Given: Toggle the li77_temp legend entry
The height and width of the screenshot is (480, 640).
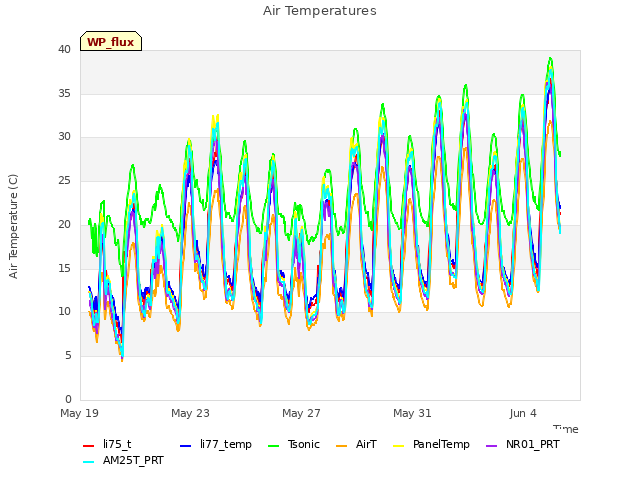Looking at the screenshot, I should [x=216, y=444].
